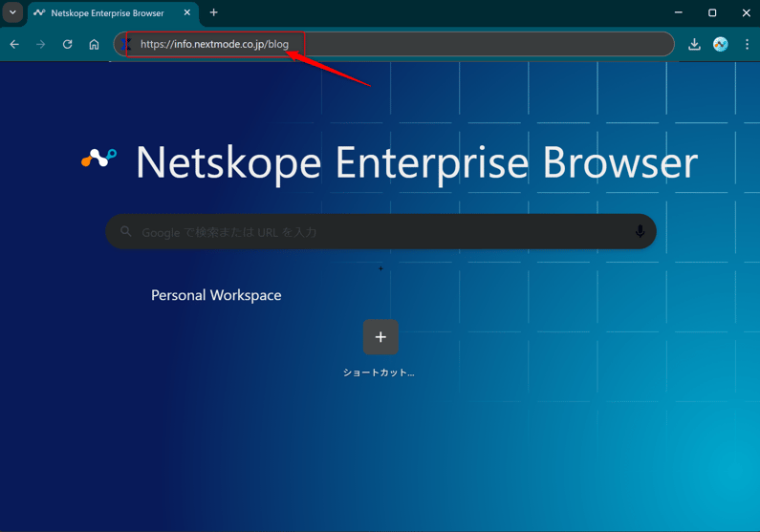Close the Netskope Enterprise Browser tab

187,12
